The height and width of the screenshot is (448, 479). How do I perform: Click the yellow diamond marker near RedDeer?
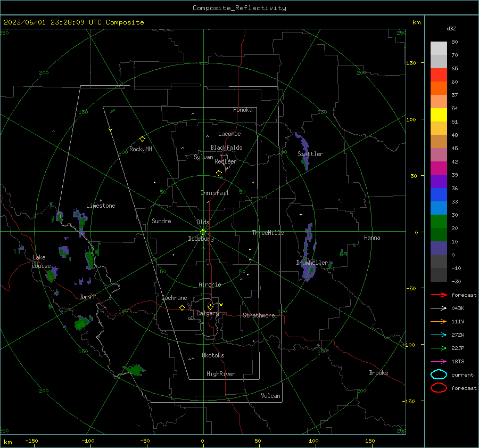[219, 173]
